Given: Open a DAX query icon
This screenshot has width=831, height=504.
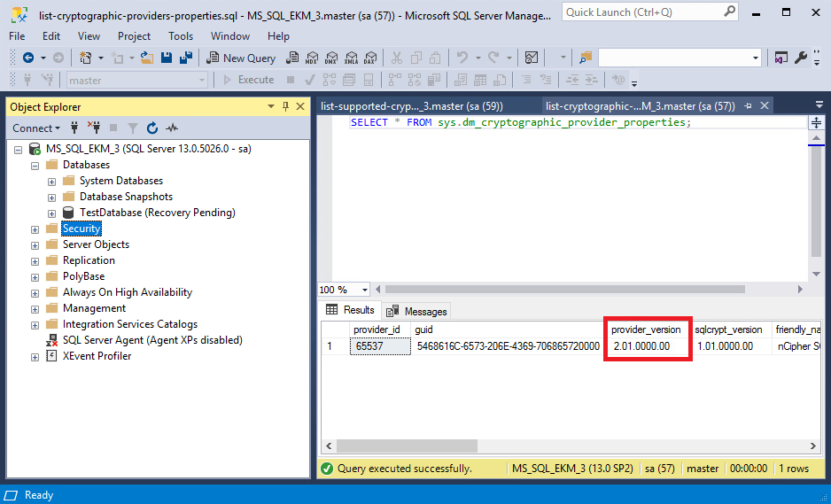Looking at the screenshot, I should tap(370, 58).
